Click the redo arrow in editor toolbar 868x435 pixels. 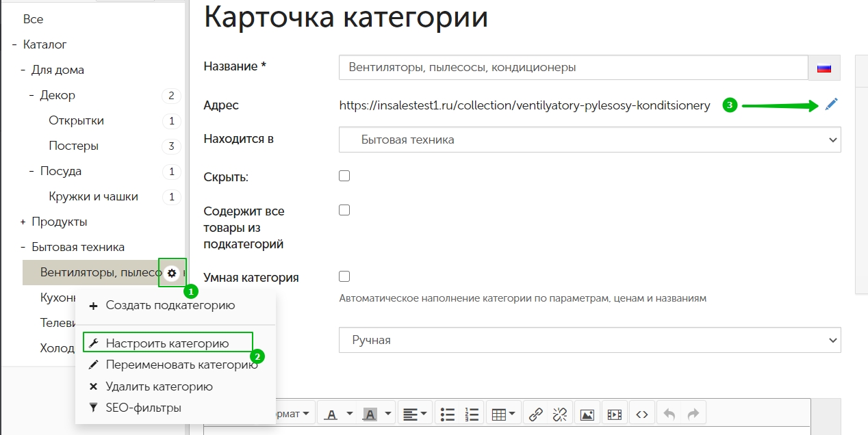coord(693,414)
